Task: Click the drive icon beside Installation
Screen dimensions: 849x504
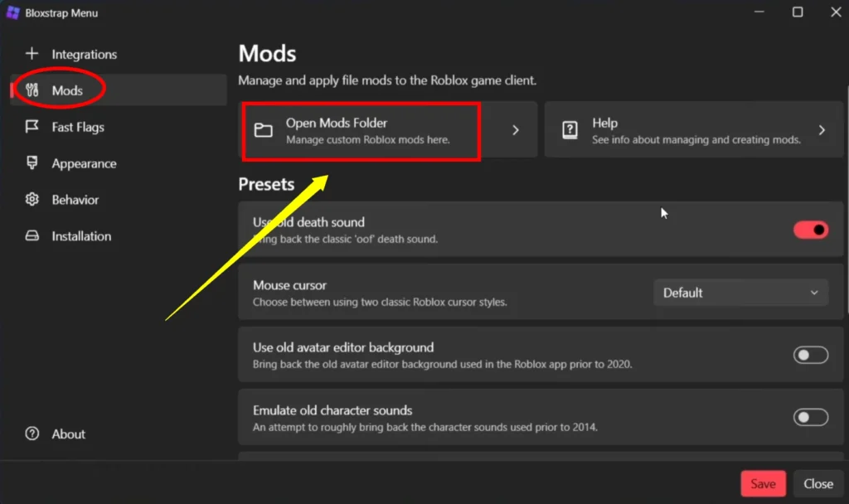Action: [32, 235]
